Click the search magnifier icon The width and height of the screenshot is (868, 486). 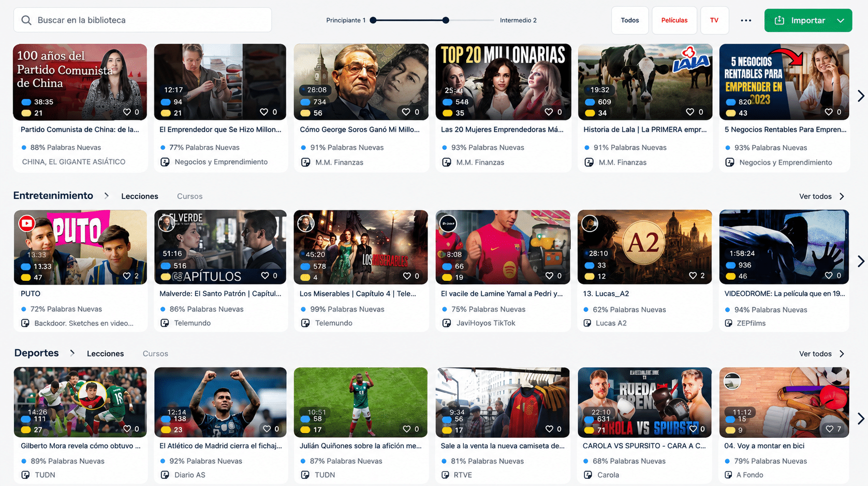[x=26, y=20]
